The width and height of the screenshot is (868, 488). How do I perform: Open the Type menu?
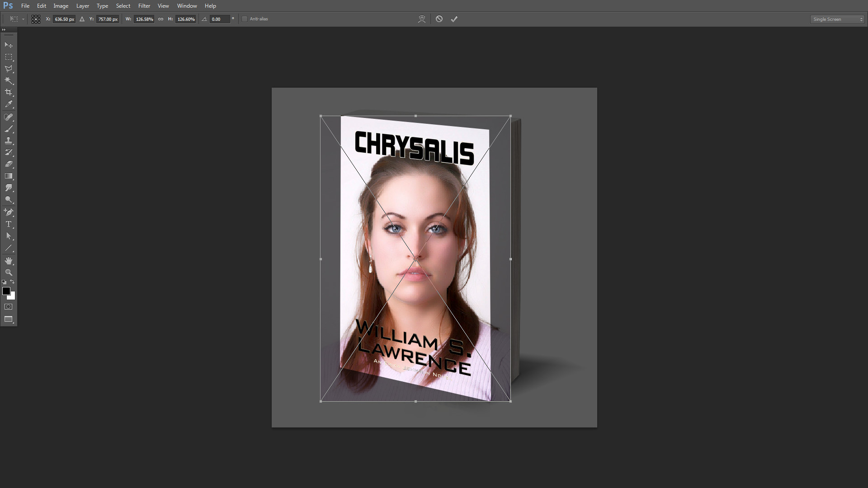coord(102,6)
